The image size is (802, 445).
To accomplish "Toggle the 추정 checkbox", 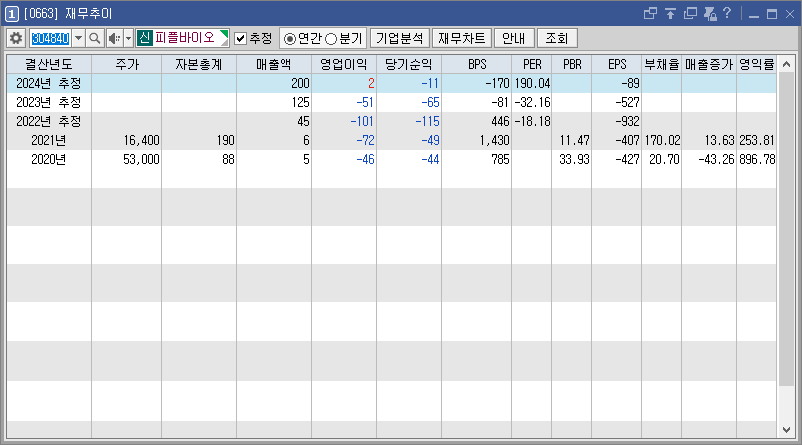I will 240,38.
